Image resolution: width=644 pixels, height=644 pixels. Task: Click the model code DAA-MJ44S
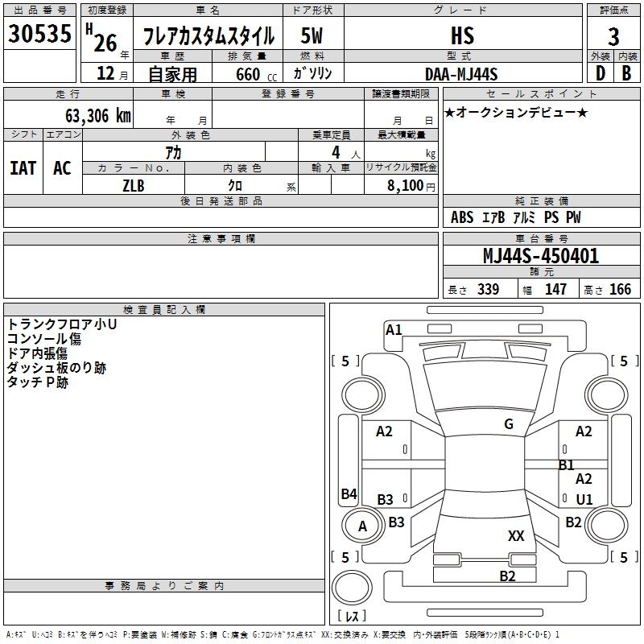pos(461,74)
